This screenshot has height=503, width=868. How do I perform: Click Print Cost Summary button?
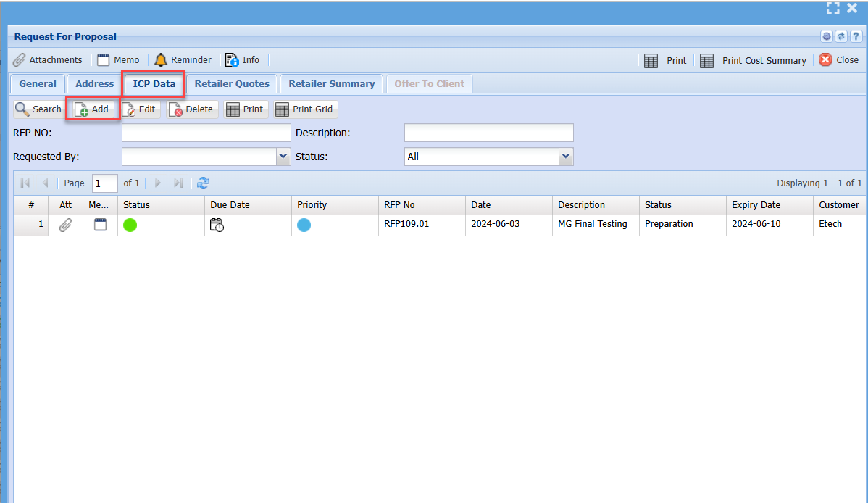(x=754, y=61)
